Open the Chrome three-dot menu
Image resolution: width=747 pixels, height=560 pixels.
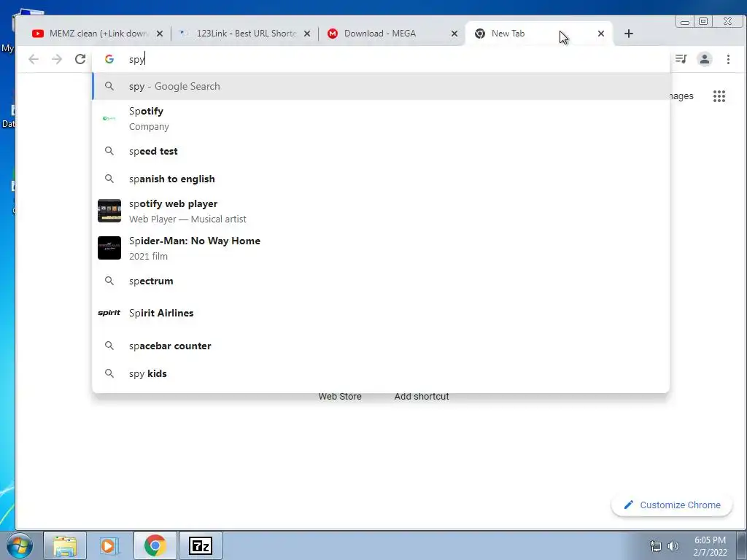tap(728, 59)
